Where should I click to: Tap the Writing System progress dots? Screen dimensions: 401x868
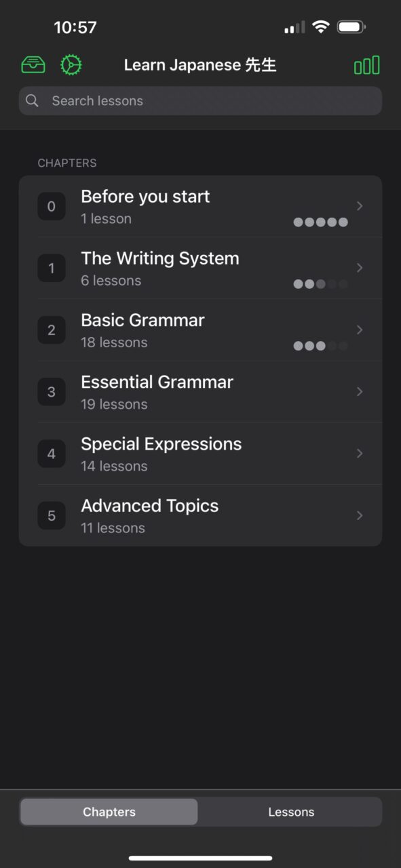pos(320,284)
